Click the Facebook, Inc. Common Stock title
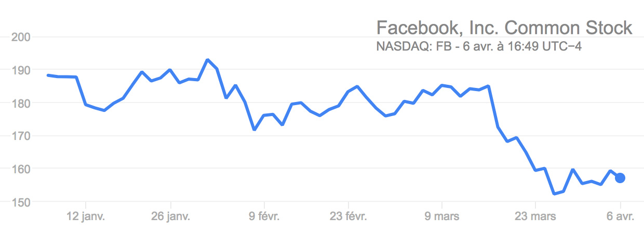Screen dimensions: 644x230 504,28
